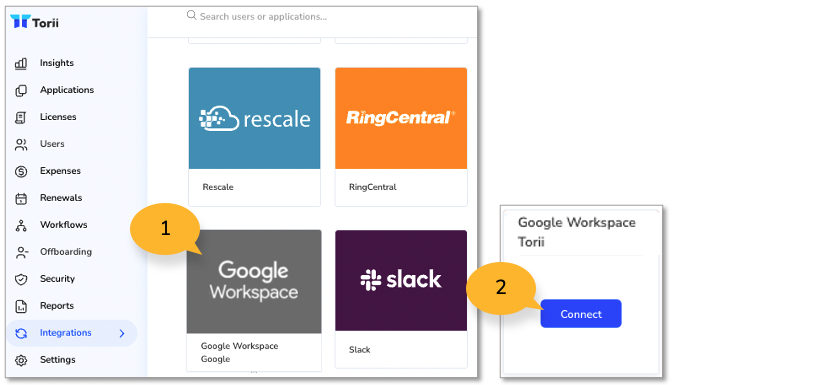Click the Security shield icon

[x=21, y=279]
